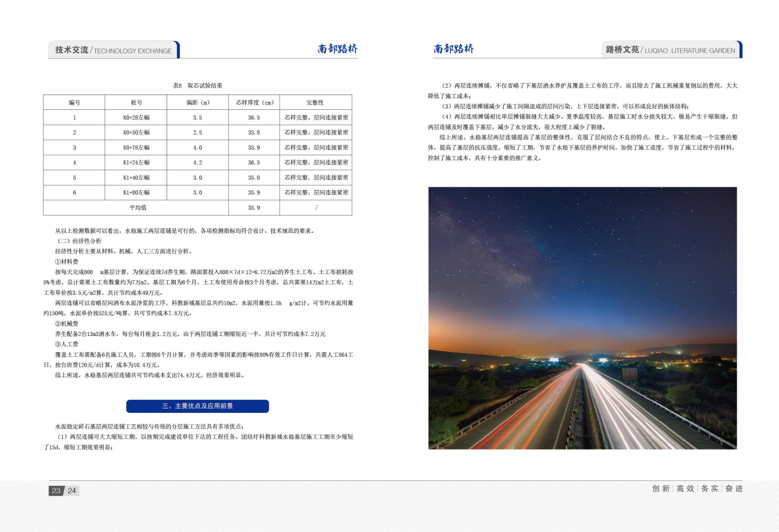Click the cell K1+40左幅
The width and height of the screenshot is (779, 532).
tap(136, 178)
